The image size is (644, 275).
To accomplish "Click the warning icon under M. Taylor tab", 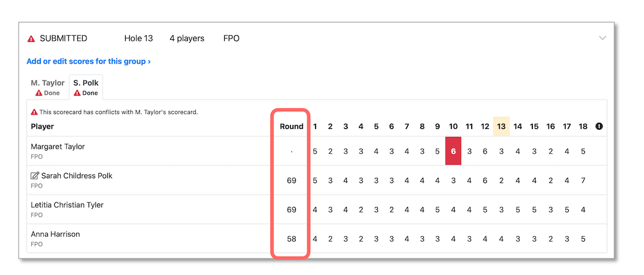I will pyautogui.click(x=39, y=93).
